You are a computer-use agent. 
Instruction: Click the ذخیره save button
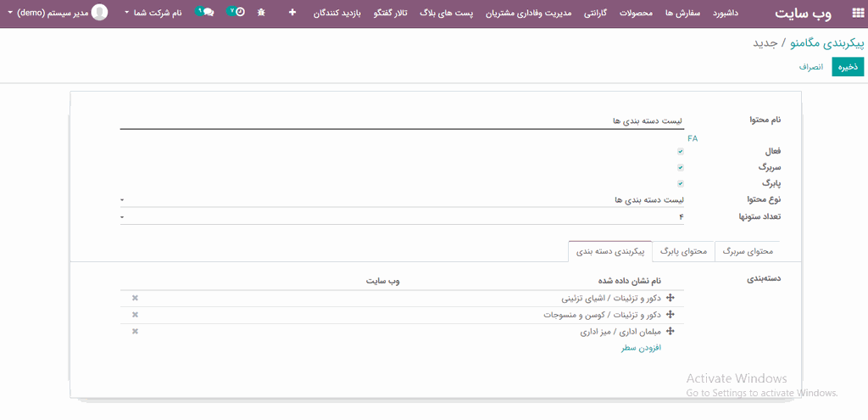(x=848, y=66)
